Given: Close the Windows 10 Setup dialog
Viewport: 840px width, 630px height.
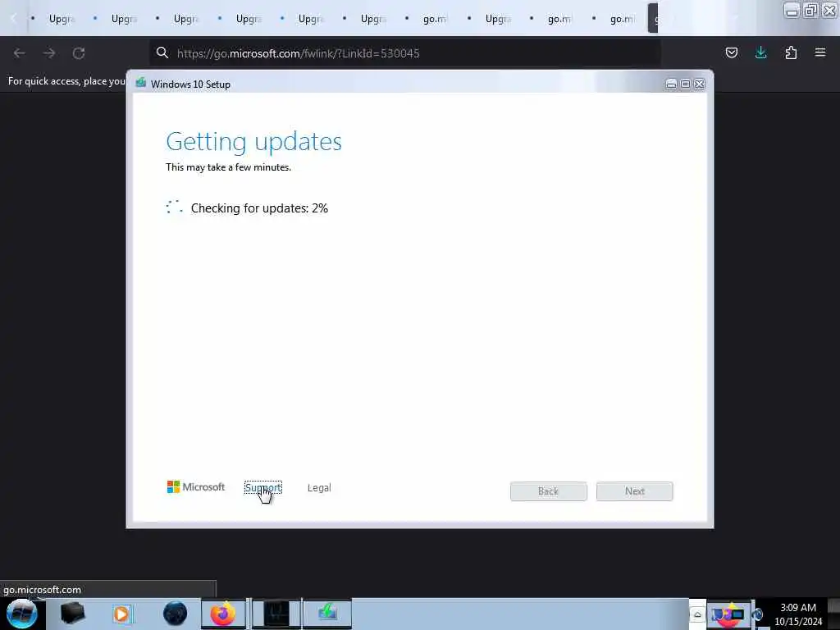Looking at the screenshot, I should tap(699, 84).
